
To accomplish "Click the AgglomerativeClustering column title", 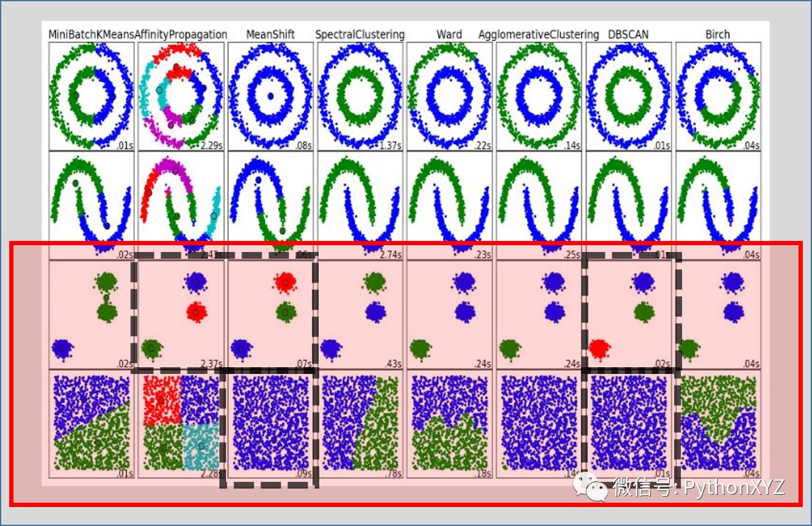I will pyautogui.click(x=539, y=35).
